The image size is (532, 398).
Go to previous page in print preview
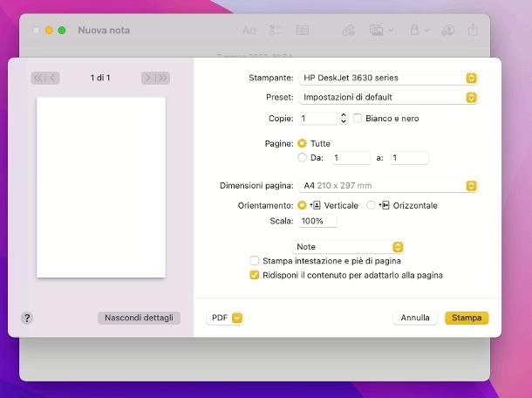[53, 78]
